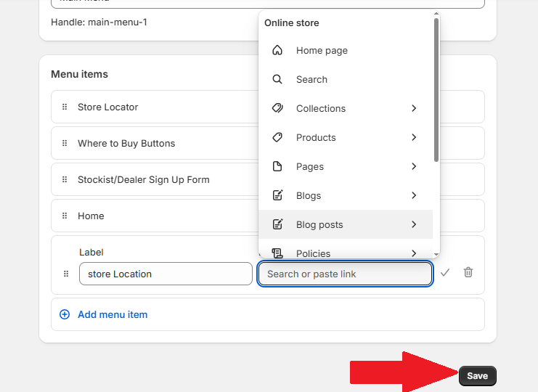Click the Collections tag icon
The height and width of the screenshot is (392, 538).
tap(277, 108)
